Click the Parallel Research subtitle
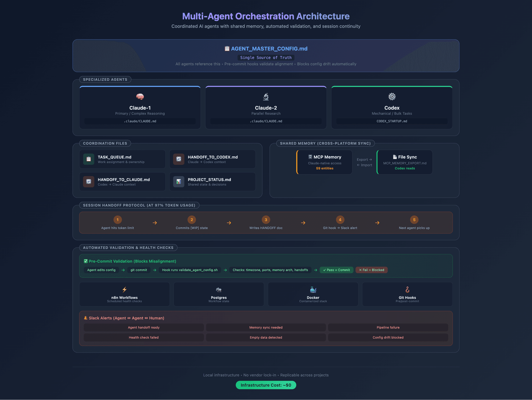Viewport: 532px width, 400px height. tap(266, 114)
